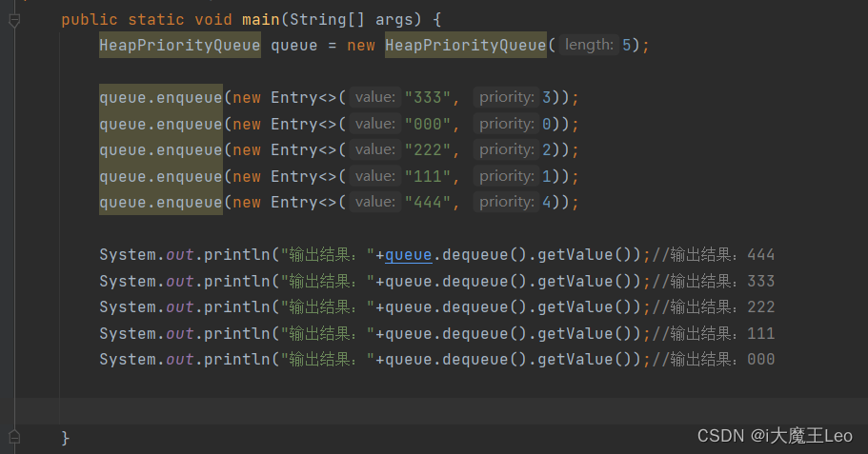Click the priority hint on the "000" line
This screenshot has height=454, width=868.
[507, 124]
